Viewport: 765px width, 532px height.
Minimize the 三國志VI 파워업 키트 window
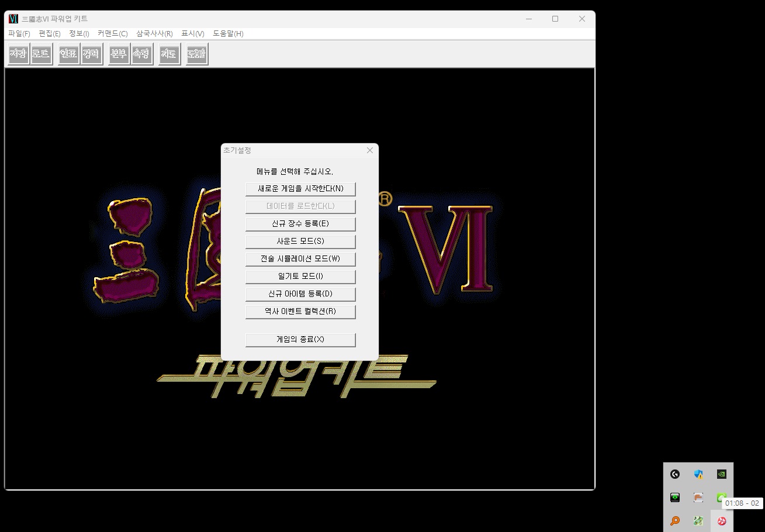click(x=528, y=19)
